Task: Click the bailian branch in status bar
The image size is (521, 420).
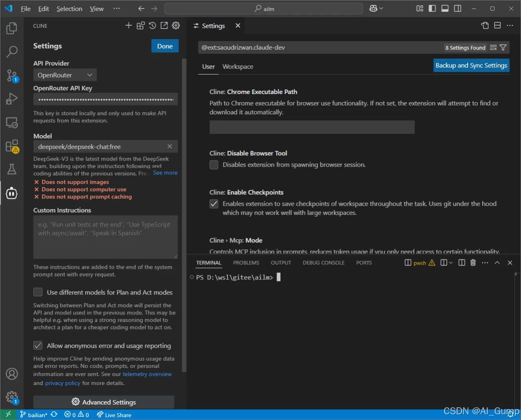Action: click(x=34, y=415)
